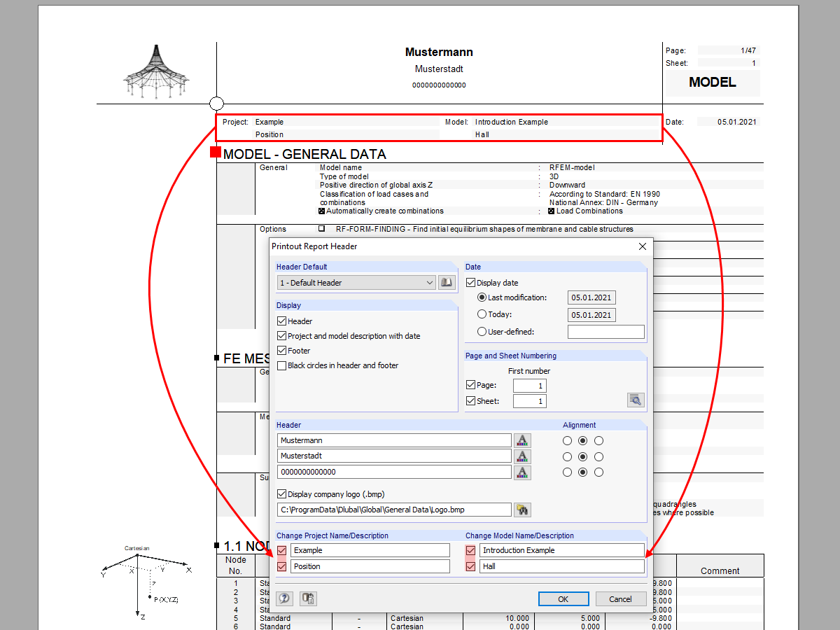Open font settings for the Mustermann header line
This screenshot has width=840, height=630.
tap(522, 440)
